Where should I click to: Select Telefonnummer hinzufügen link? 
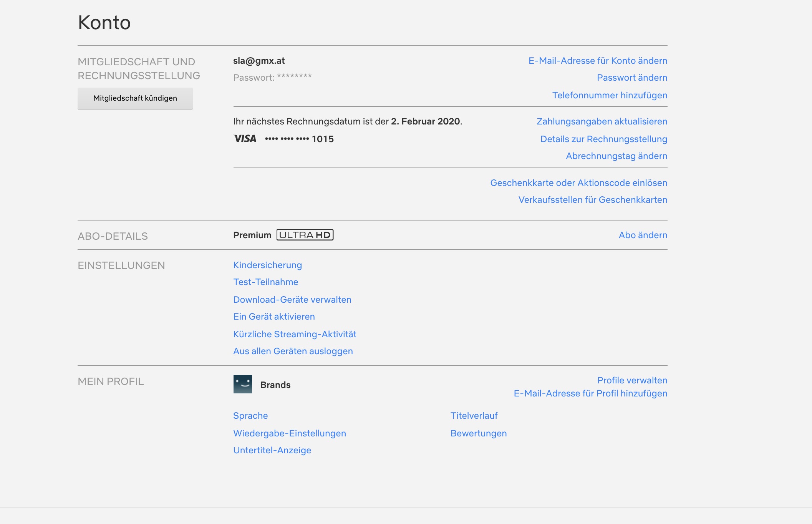coord(610,95)
